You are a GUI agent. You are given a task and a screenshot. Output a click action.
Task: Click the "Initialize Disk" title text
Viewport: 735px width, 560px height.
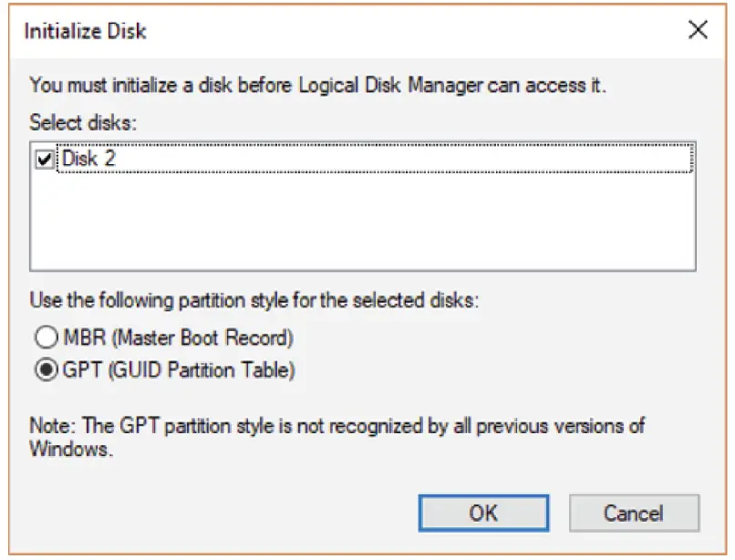(85, 31)
